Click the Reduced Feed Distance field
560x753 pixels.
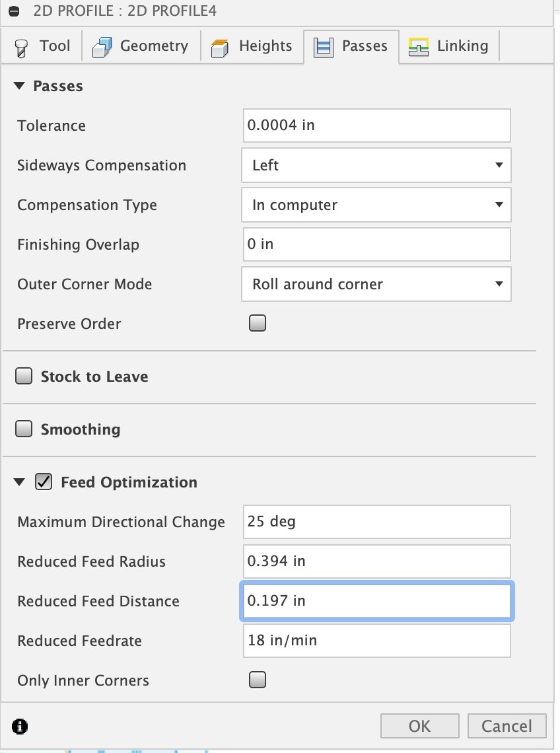coord(376,601)
